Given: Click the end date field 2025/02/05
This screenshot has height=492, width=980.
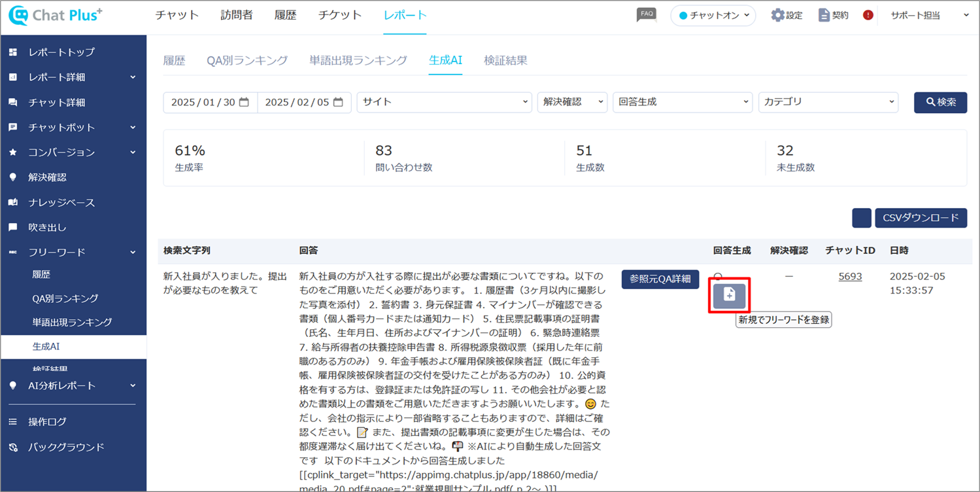Looking at the screenshot, I should coord(305,102).
